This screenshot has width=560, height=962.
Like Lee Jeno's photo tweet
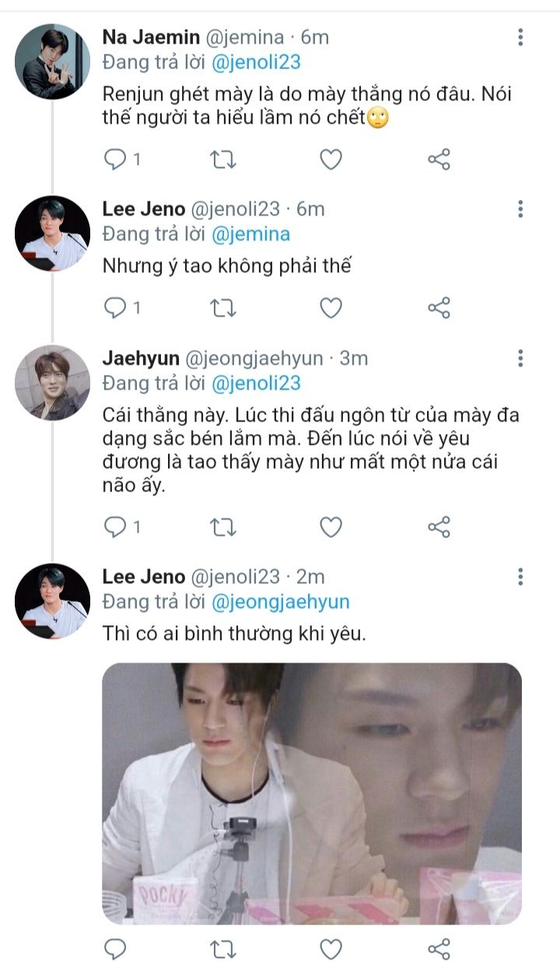pos(331,948)
